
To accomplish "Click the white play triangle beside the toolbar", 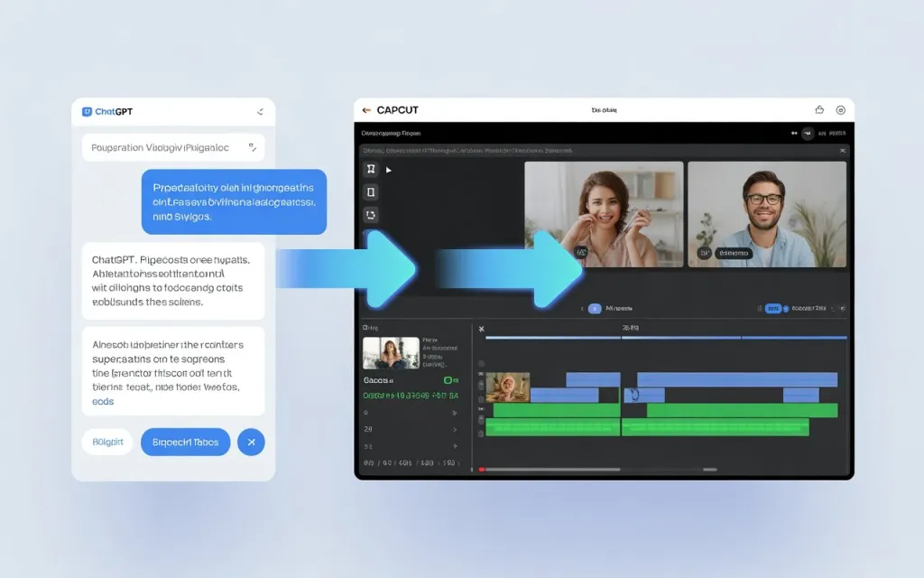I will pyautogui.click(x=388, y=170).
